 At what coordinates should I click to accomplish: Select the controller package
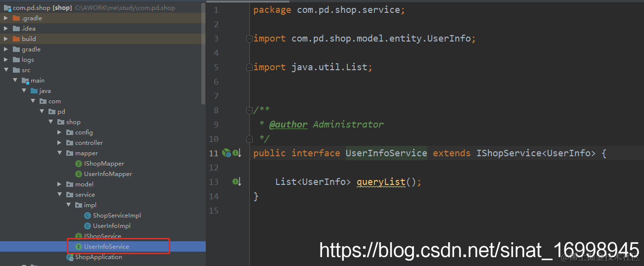coord(89,143)
